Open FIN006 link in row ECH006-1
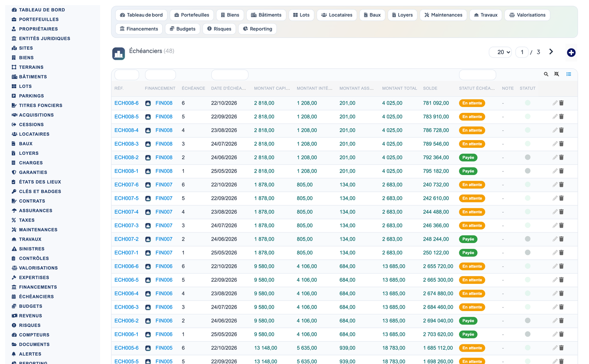 click(164, 335)
